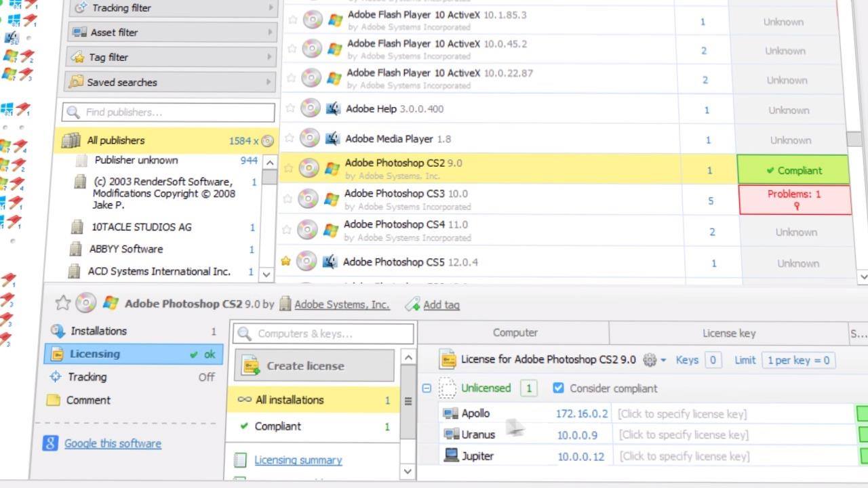
Task: Uncheck the Consider compliant checkbox
Action: pos(558,388)
